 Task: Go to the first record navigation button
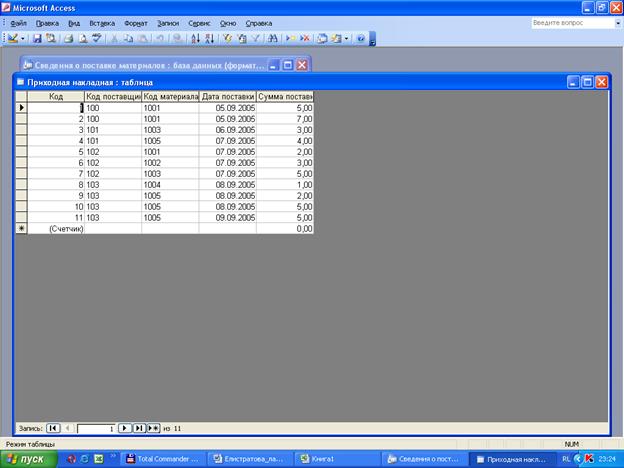(53, 428)
